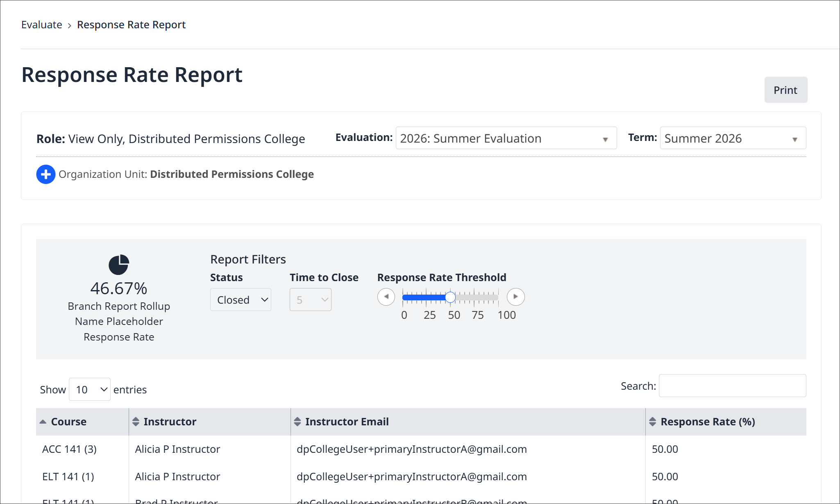Decrease threshold with left arrow button
Screen dimensions: 840x504
[386, 297]
